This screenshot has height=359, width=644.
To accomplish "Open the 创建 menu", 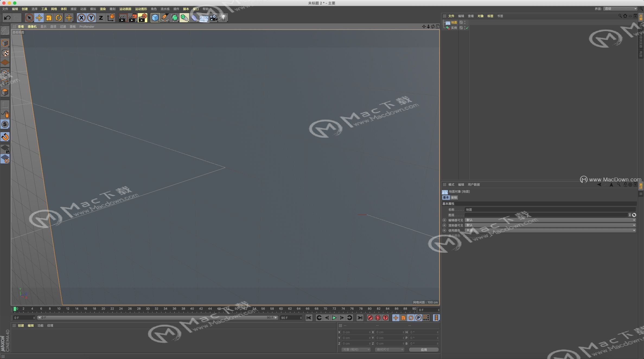I will point(25,9).
